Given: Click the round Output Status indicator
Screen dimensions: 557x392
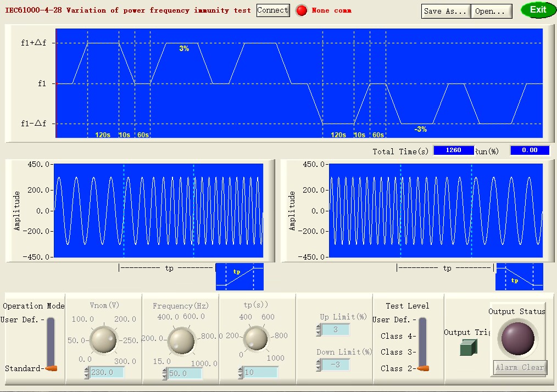Looking at the screenshot, I should [x=518, y=338].
